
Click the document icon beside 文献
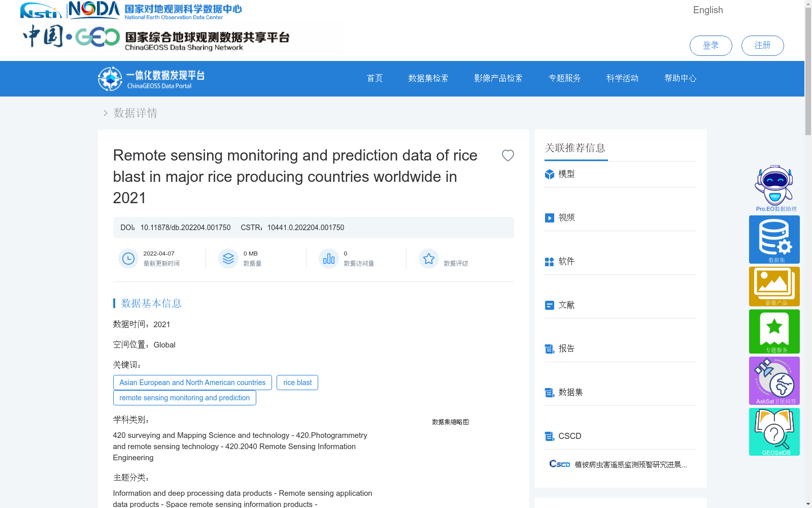(549, 305)
